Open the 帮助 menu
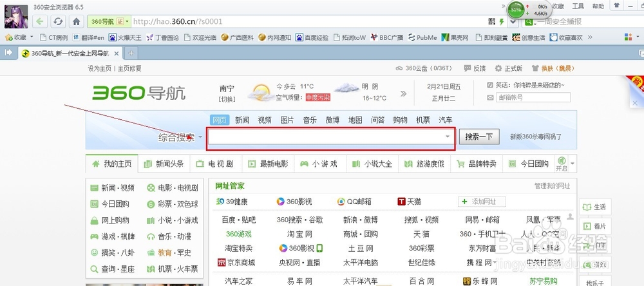 [598, 6]
